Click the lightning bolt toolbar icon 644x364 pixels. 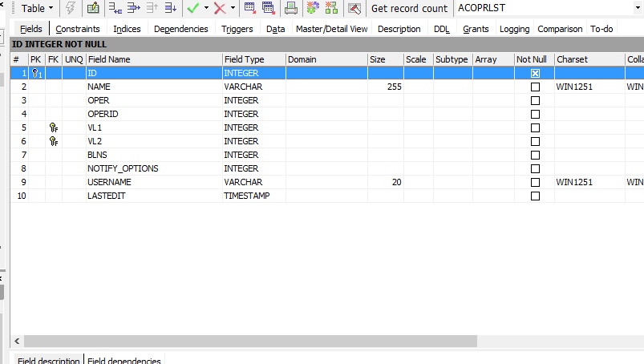pos(71,9)
